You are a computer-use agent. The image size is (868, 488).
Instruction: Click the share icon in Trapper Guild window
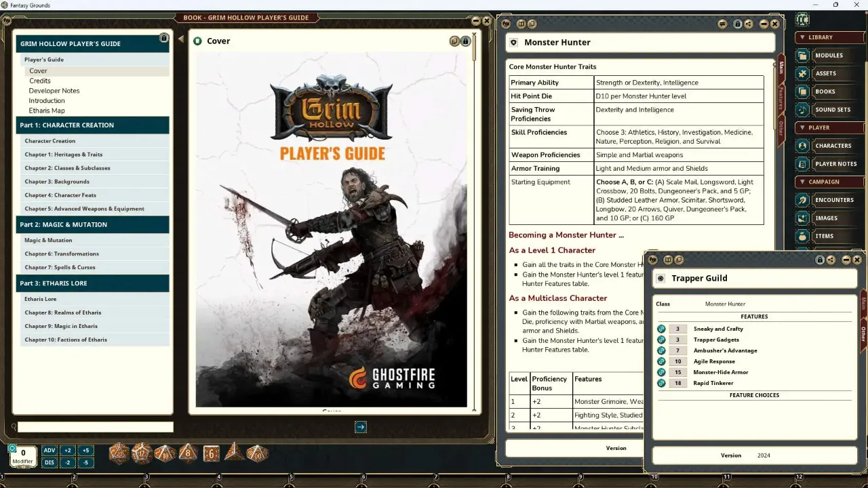pos(831,260)
